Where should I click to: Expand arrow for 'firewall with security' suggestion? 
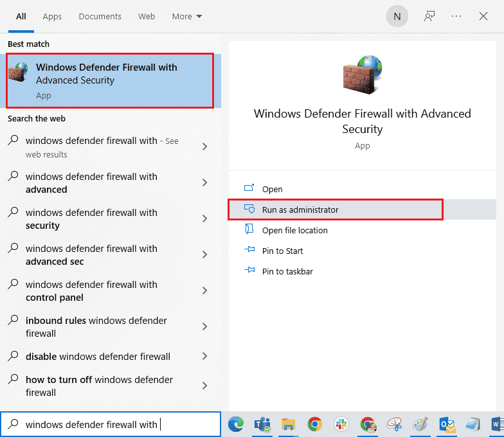(204, 219)
